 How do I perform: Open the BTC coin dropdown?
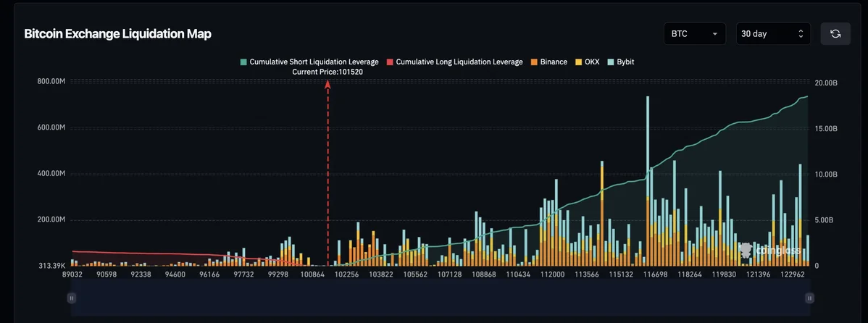click(x=694, y=34)
